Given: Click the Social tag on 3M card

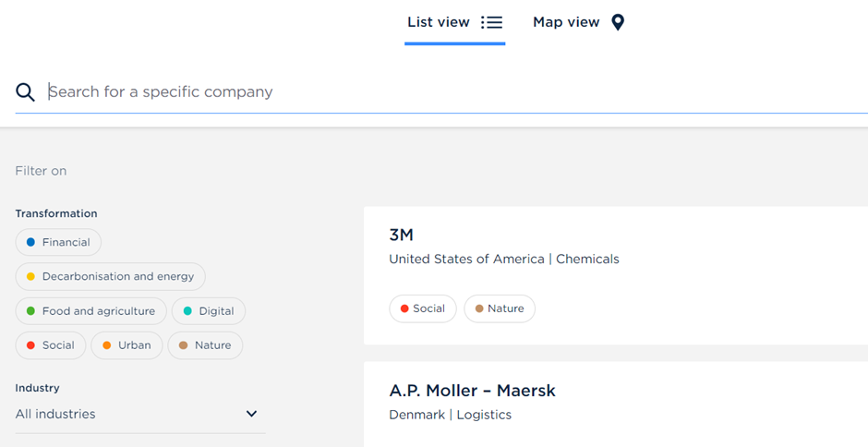Looking at the screenshot, I should (423, 308).
